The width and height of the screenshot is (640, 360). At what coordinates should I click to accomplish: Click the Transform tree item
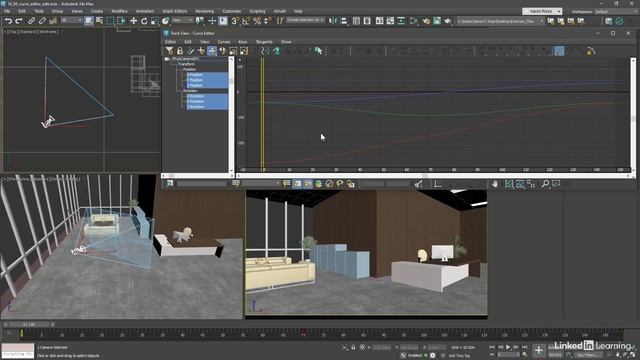pos(186,64)
